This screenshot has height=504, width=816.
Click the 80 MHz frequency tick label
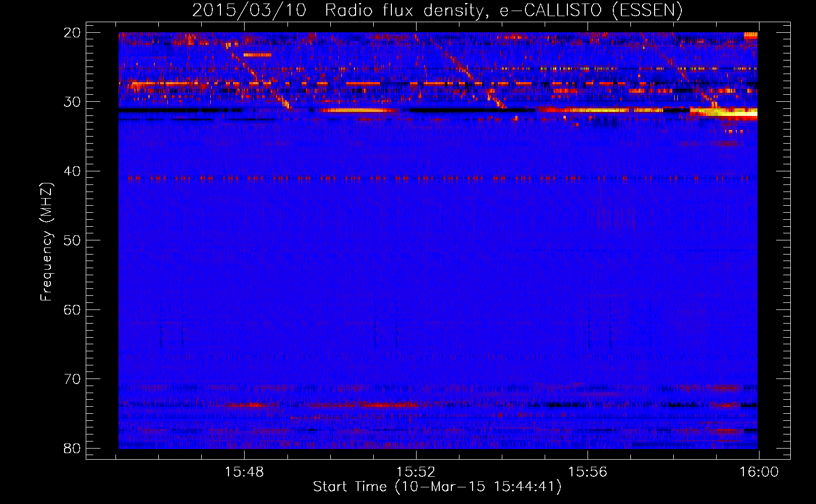click(72, 448)
